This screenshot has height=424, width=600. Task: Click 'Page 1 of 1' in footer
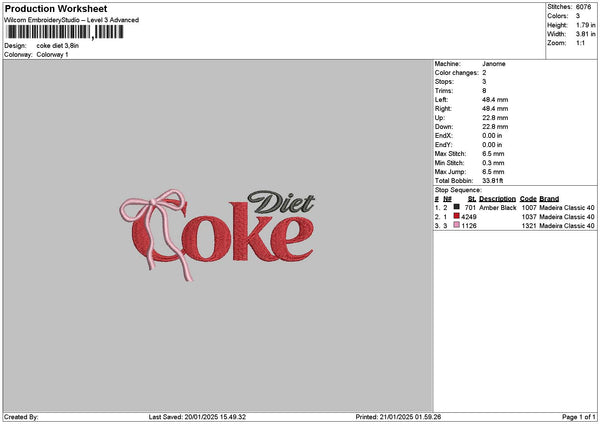pyautogui.click(x=579, y=417)
